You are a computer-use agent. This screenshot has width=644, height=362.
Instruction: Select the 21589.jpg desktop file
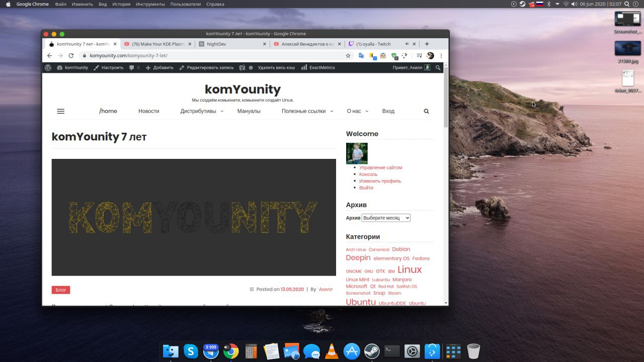[627, 52]
